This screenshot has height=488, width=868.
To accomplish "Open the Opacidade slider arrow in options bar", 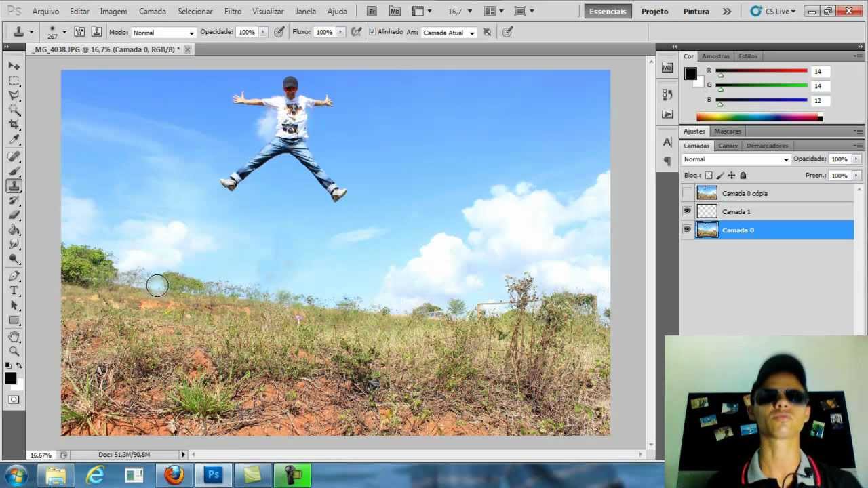I will click(x=263, y=32).
